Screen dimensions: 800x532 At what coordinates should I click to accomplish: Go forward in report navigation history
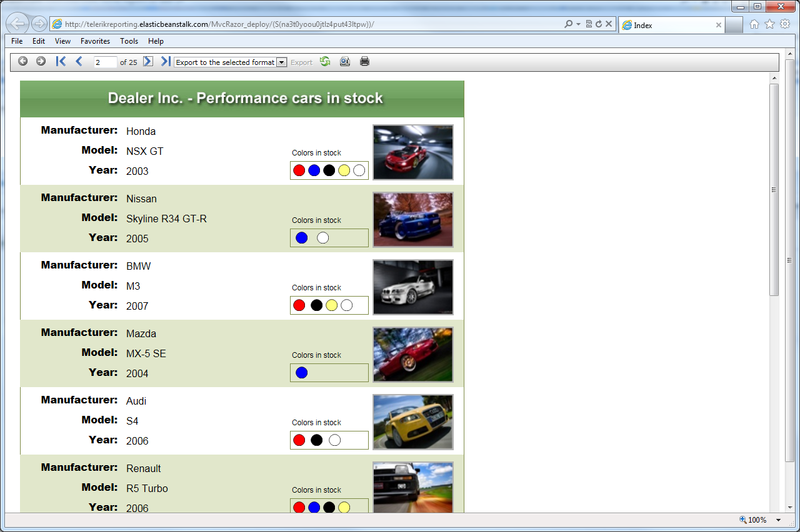[41, 61]
